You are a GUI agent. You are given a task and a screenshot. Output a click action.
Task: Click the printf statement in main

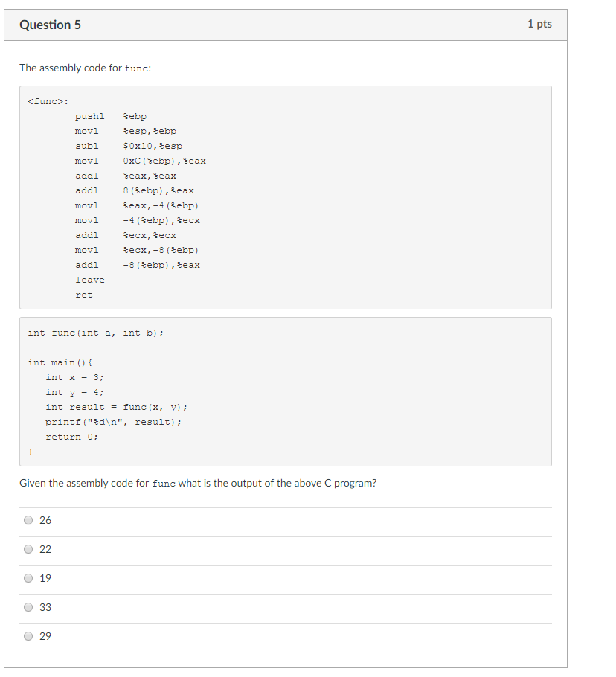(115, 422)
